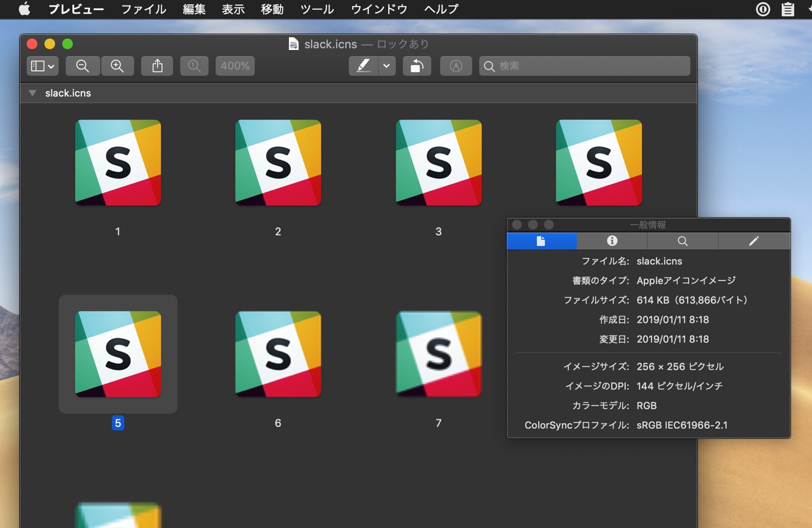This screenshot has height=528, width=812.
Task: Select the highlighted thumbnail 5
Action: coord(118,354)
